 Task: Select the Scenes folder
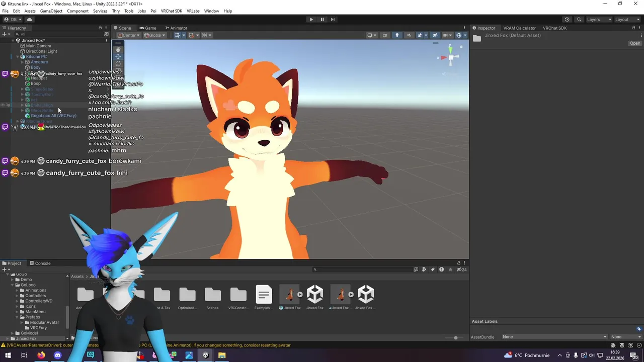tap(212, 297)
